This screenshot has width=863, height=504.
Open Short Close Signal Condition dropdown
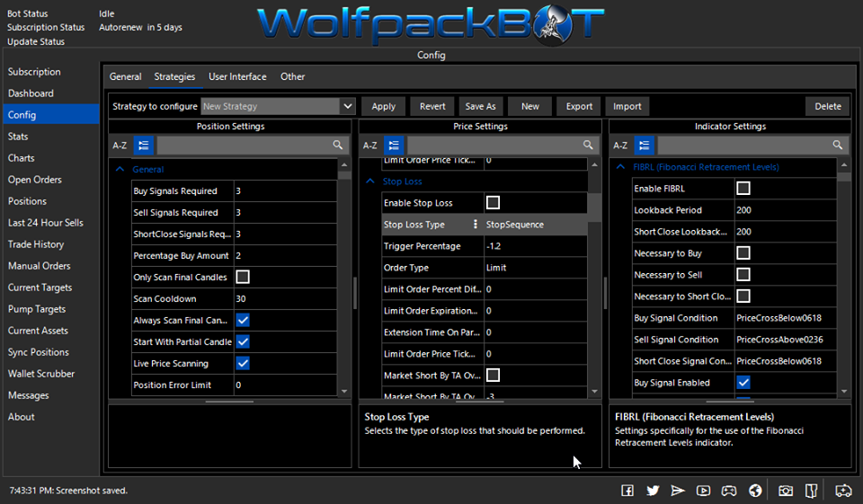tap(785, 361)
